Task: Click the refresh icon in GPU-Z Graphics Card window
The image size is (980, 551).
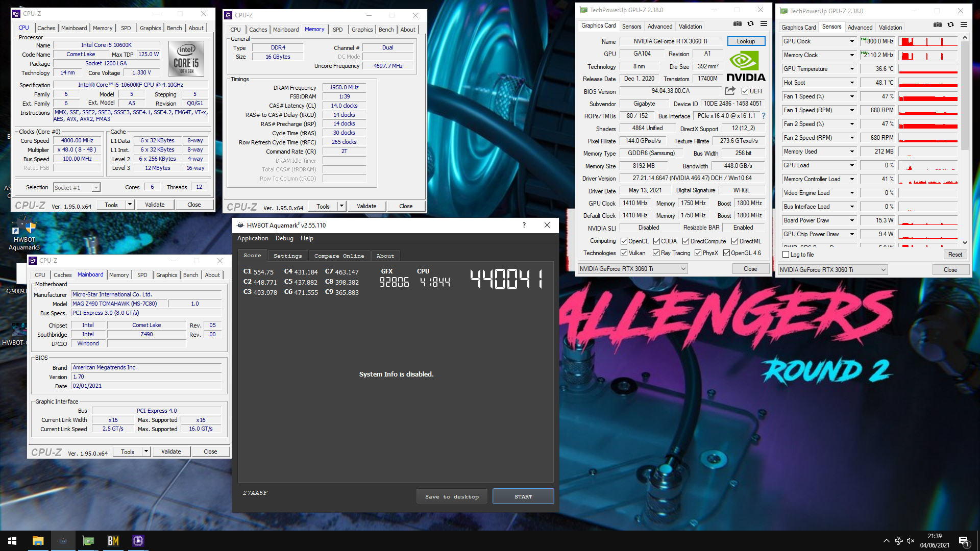Action: pyautogui.click(x=750, y=23)
